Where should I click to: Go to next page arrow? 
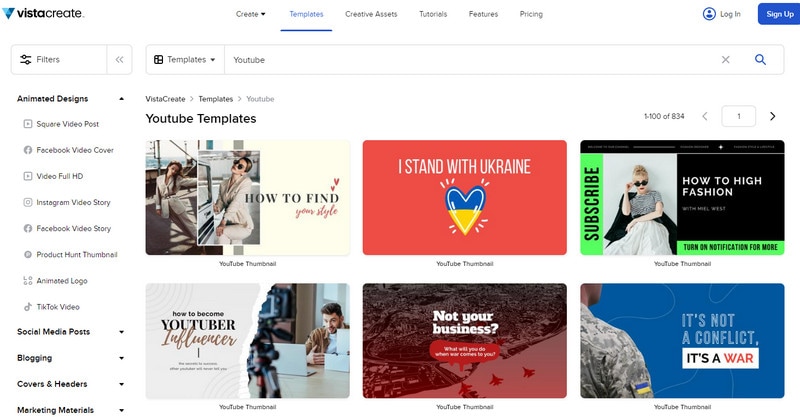pyautogui.click(x=772, y=116)
